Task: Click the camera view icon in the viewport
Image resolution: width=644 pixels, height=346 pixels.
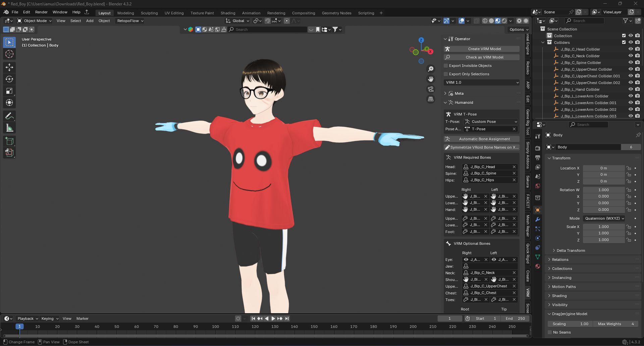Action: pos(430,89)
